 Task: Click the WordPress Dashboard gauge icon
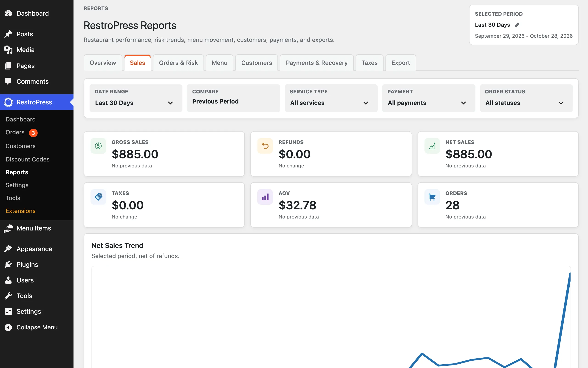pyautogui.click(x=8, y=13)
